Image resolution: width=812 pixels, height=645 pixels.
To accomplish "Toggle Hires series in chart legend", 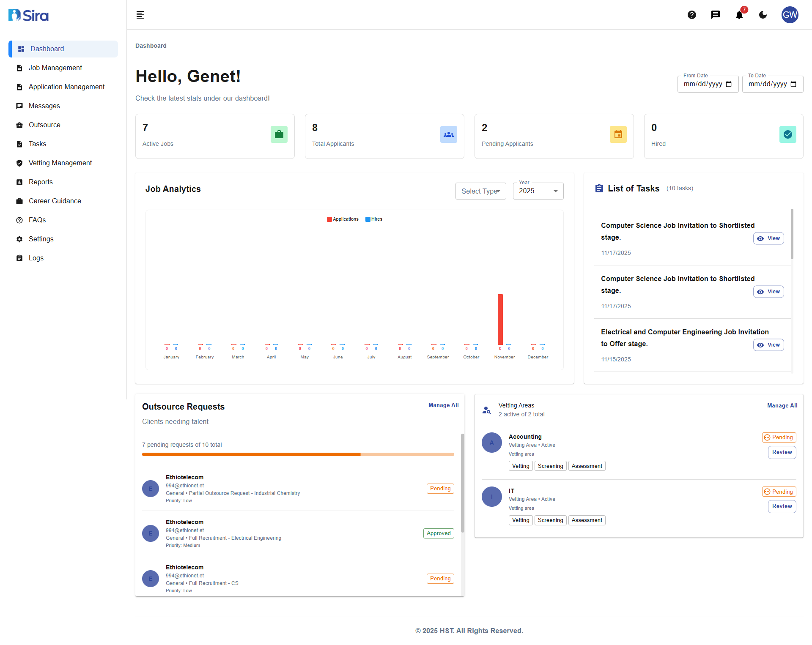I will [x=374, y=219].
